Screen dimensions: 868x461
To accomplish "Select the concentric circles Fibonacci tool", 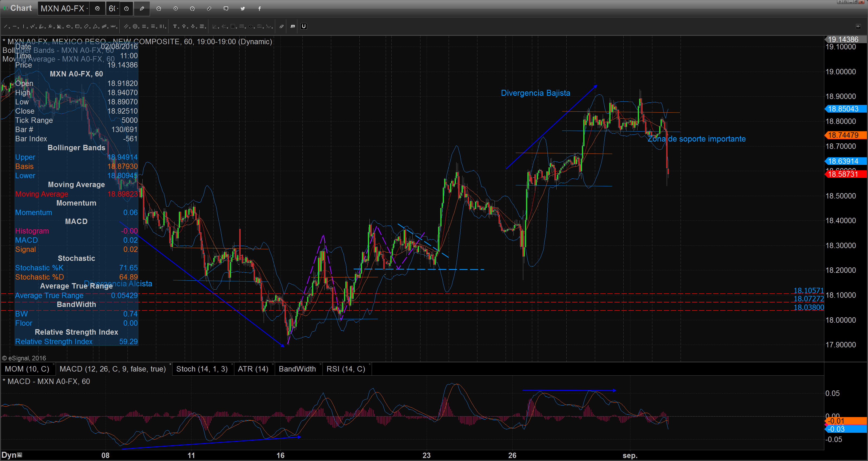I will (x=135, y=26).
